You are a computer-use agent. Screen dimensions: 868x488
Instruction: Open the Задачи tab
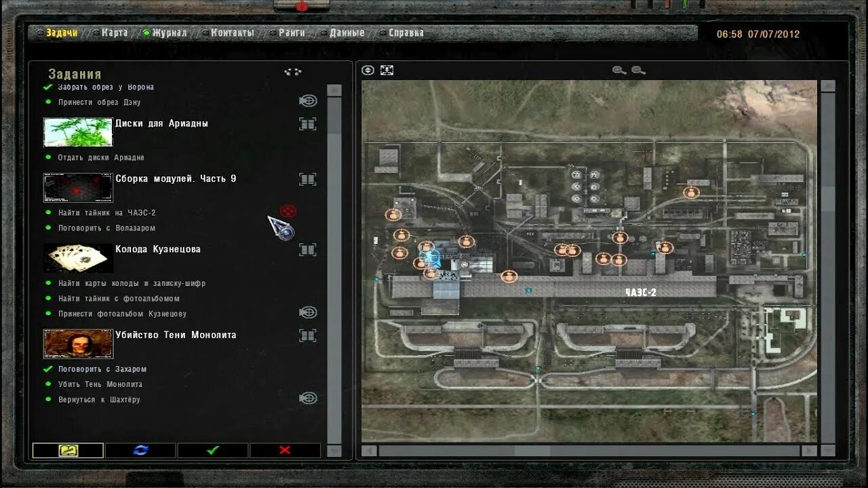click(x=62, y=33)
